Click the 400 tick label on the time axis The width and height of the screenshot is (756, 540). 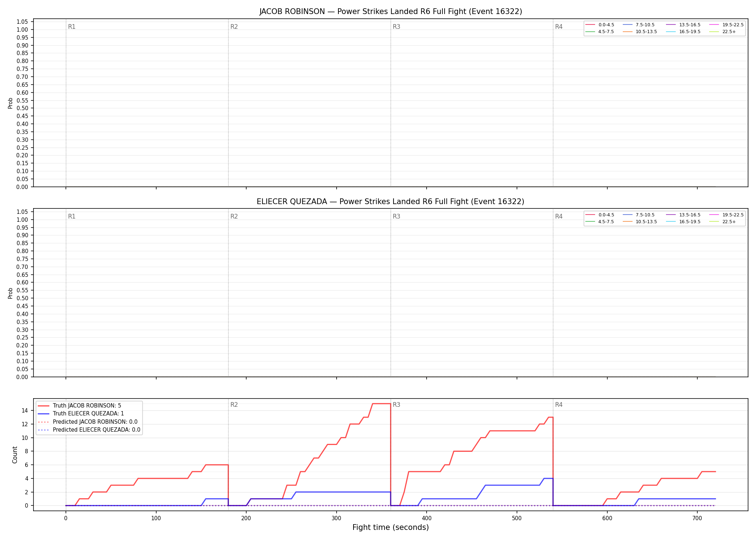[427, 518]
